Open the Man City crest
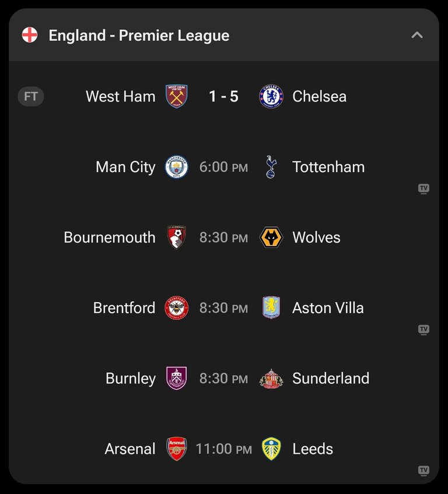 (x=176, y=167)
